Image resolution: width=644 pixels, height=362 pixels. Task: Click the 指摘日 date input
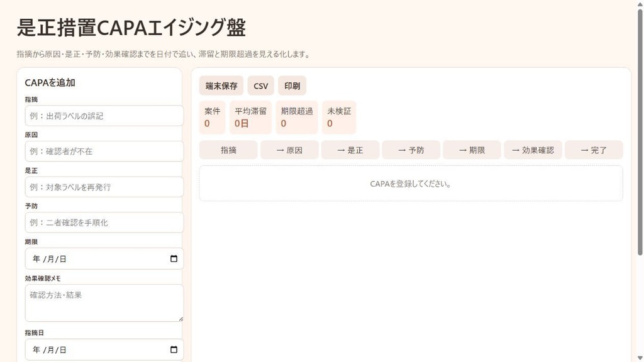(x=104, y=349)
